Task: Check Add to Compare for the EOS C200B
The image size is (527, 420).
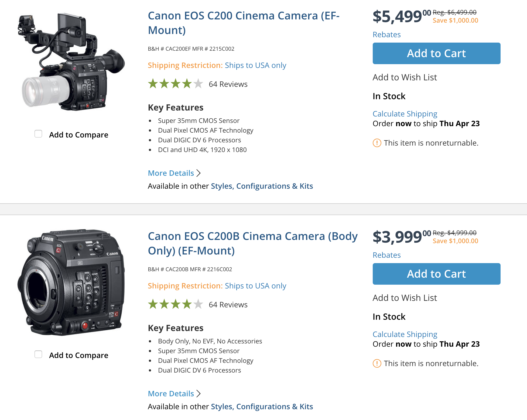Action: tap(38, 354)
